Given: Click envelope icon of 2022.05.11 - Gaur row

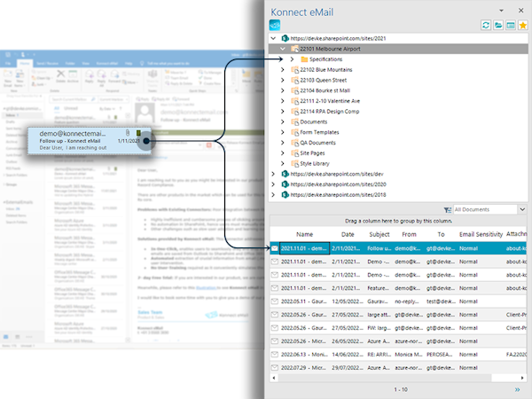Looking at the screenshot, I should (275, 301).
